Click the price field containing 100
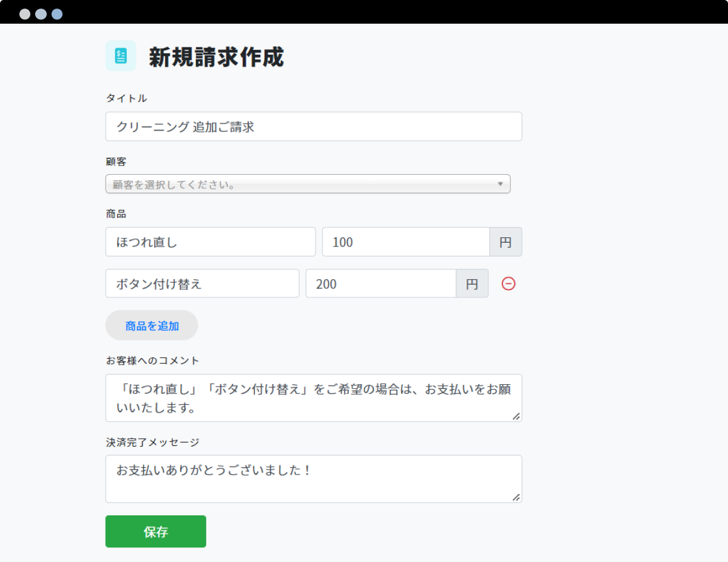728x562 pixels. point(405,242)
